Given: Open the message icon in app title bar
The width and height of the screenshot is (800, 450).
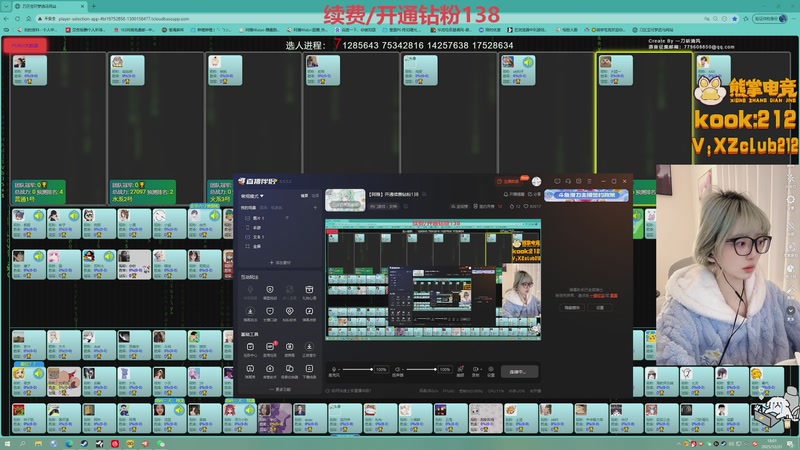Looking at the screenshot, I should [557, 181].
